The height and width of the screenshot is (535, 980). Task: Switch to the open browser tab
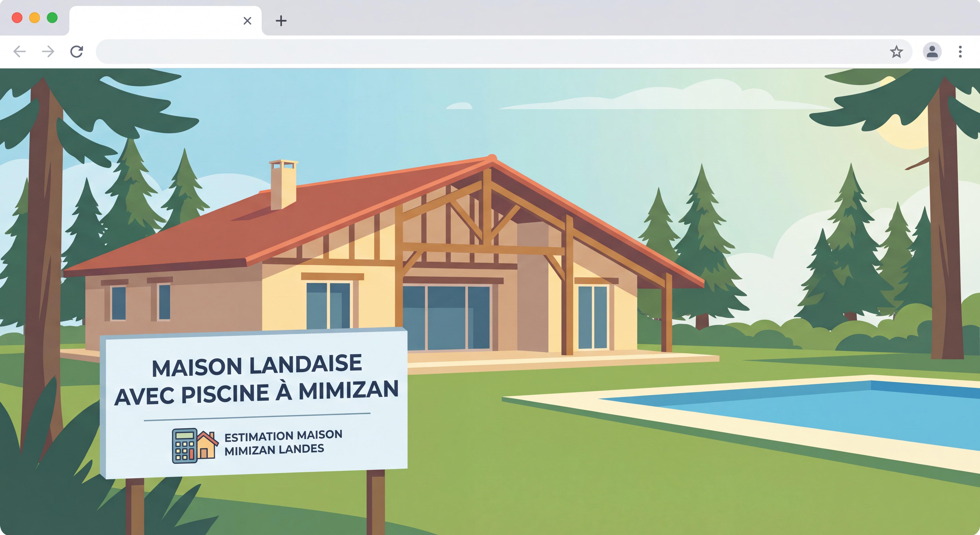(x=152, y=21)
